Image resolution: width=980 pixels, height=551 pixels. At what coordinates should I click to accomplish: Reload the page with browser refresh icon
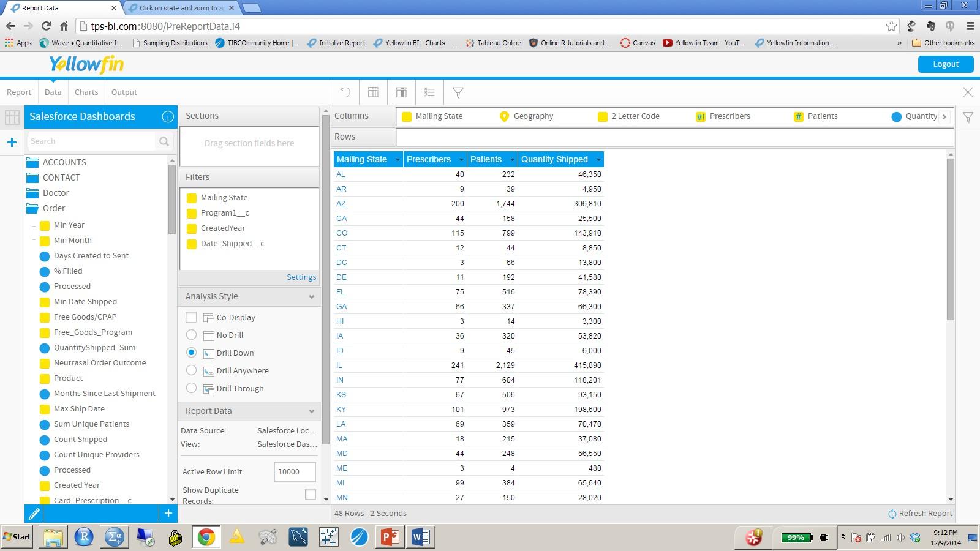tap(46, 26)
